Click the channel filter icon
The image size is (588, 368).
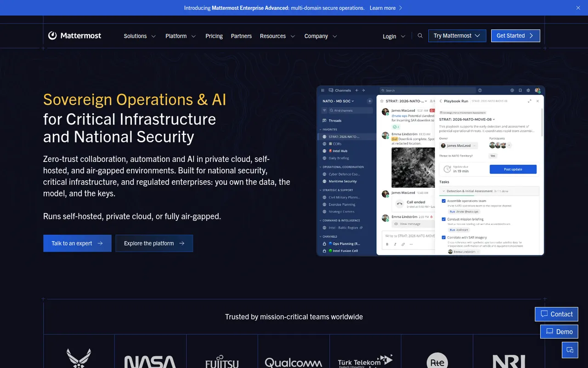[324, 110]
